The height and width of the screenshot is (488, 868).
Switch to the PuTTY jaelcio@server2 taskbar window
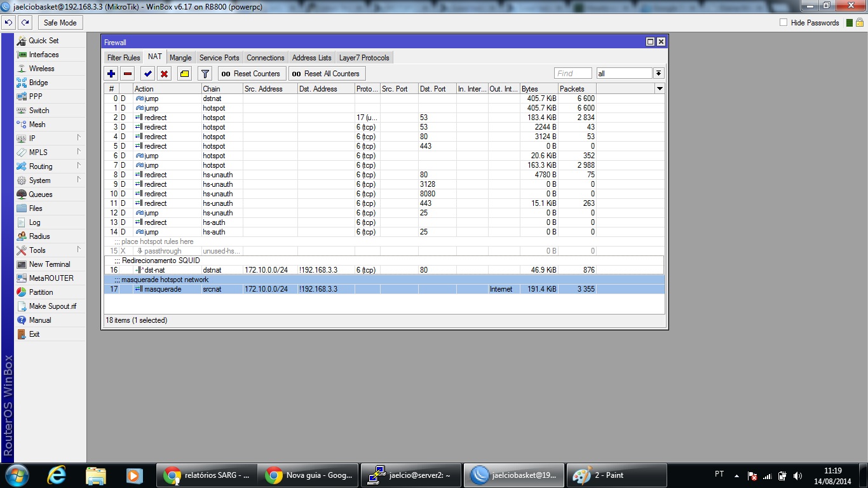[411, 475]
